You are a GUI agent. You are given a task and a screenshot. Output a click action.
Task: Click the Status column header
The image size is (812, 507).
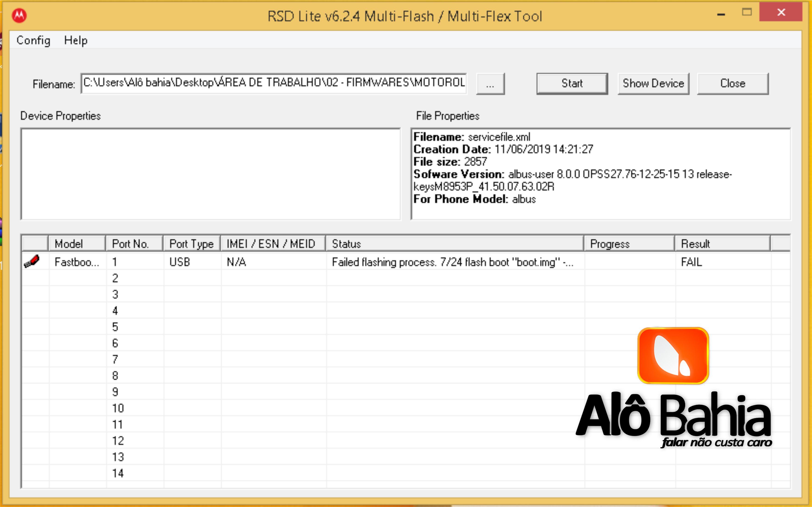[x=455, y=244]
